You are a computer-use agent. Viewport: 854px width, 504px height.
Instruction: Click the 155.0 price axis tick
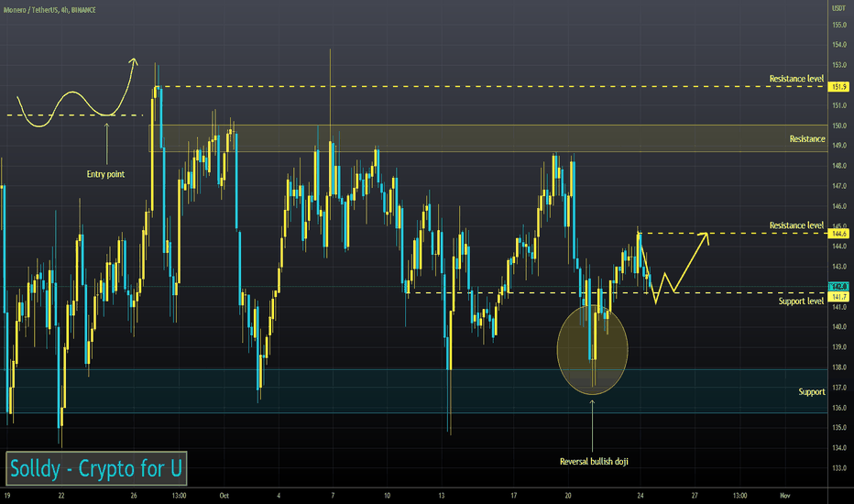click(839, 25)
